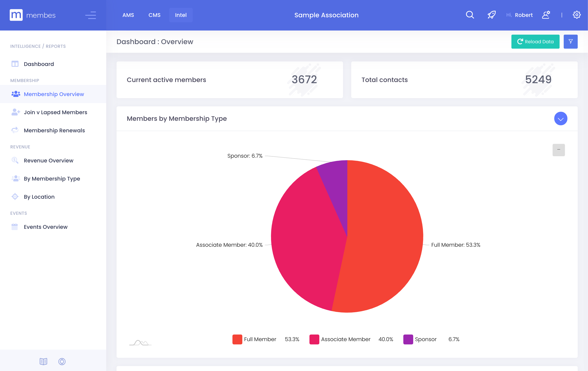Viewport: 588px width, 371px height.
Task: Select the Membership Renewals sidebar item
Action: (54, 130)
